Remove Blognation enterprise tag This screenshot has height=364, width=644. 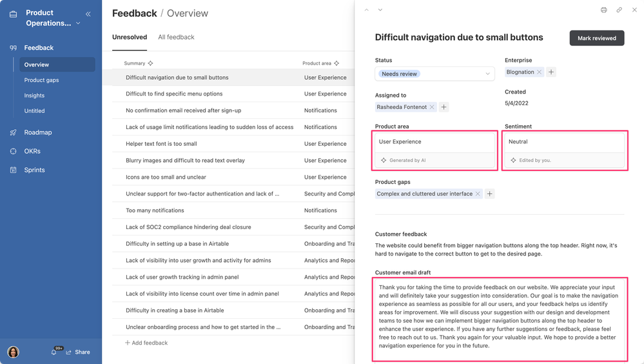540,72
